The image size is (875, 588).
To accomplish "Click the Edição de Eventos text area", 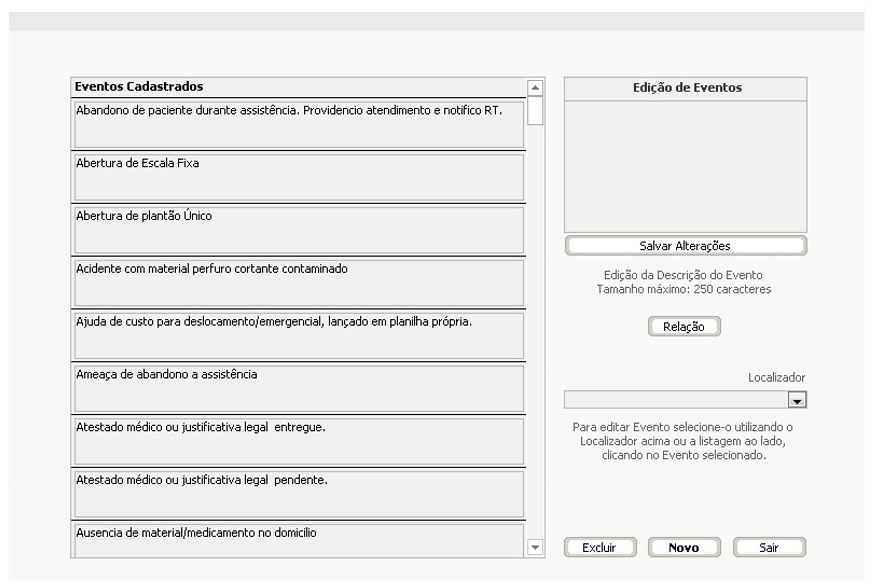I will click(x=685, y=166).
